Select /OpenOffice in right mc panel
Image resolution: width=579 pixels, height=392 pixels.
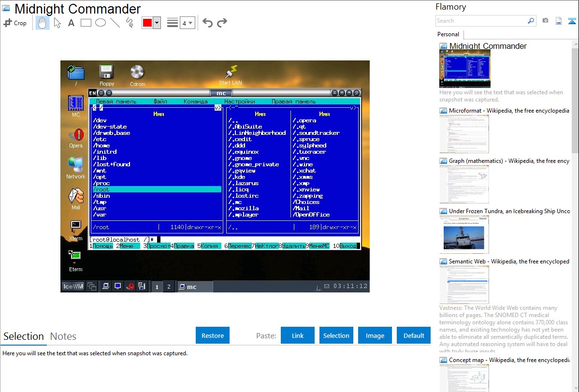point(311,215)
